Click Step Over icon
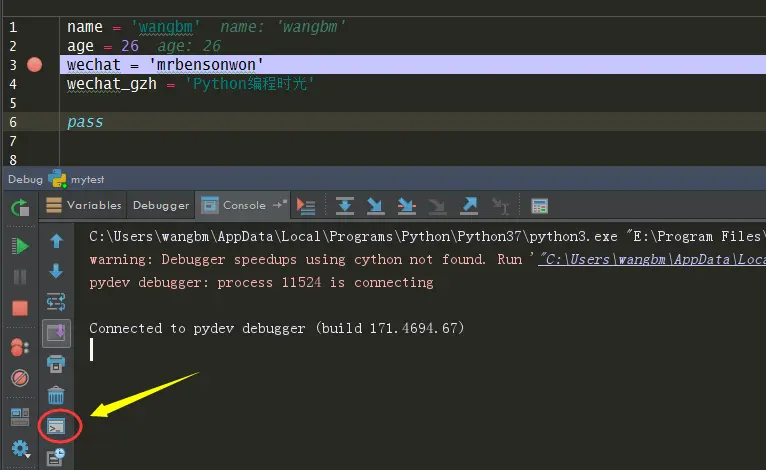 [345, 206]
